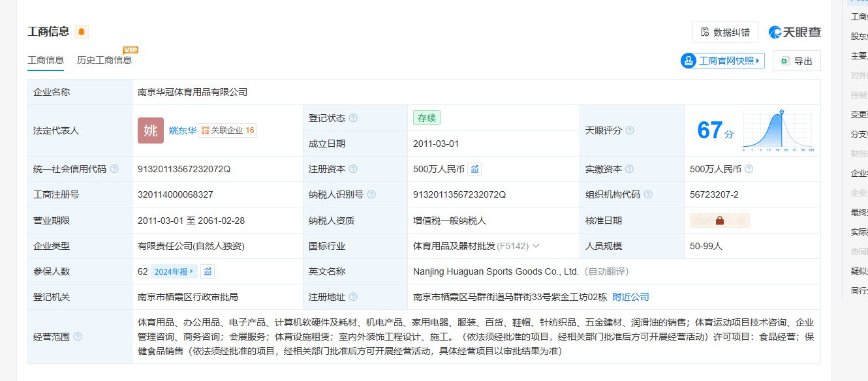
Task: Open help icon next to 实缴资本 label
Action: click(630, 169)
